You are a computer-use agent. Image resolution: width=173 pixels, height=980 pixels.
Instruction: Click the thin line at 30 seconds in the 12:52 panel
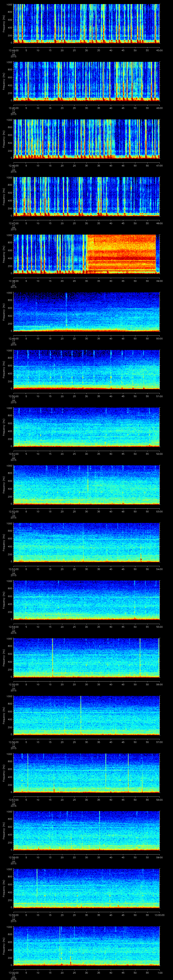[88, 484]
